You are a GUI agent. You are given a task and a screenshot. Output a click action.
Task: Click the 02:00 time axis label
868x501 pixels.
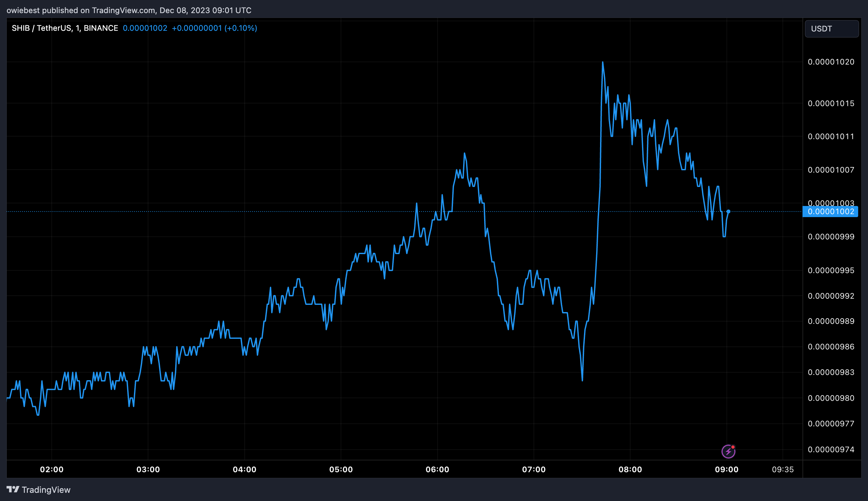52,469
